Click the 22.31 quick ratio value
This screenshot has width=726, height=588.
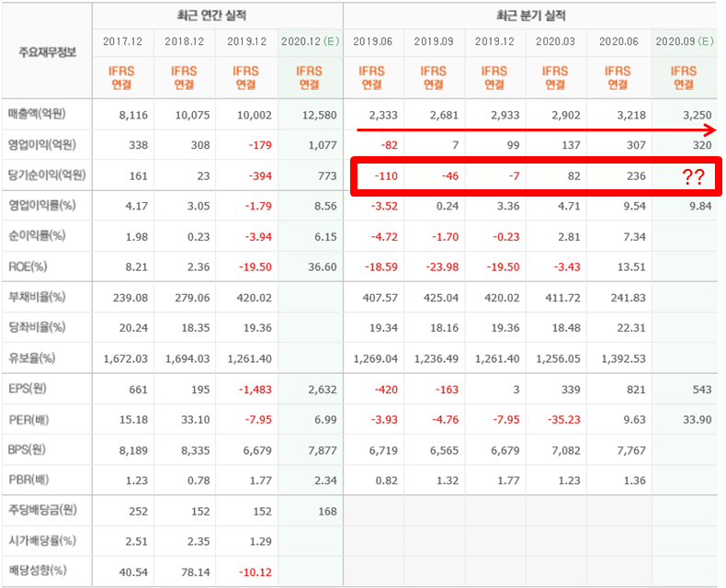coord(631,328)
